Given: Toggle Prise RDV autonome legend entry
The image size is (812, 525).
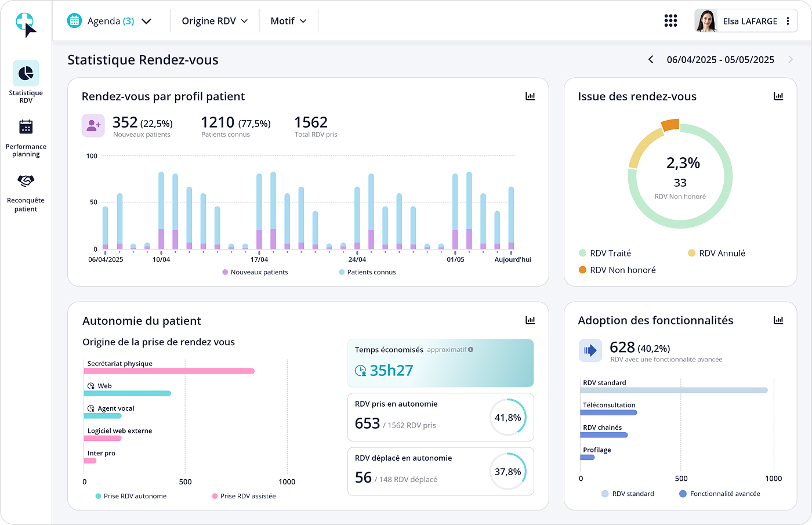Looking at the screenshot, I should pyautogui.click(x=130, y=496).
